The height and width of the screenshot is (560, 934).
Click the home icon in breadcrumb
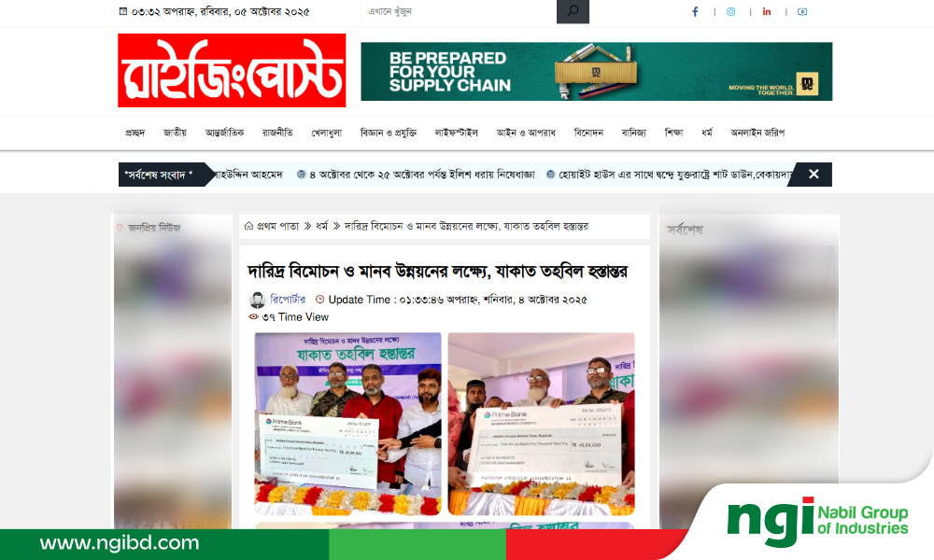pyautogui.click(x=249, y=226)
